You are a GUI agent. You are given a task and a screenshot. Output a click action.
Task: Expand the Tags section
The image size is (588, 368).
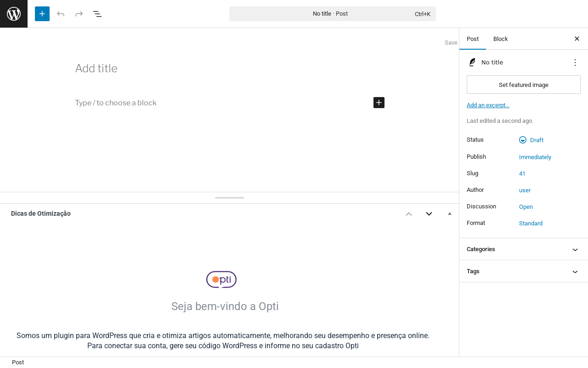(524, 271)
